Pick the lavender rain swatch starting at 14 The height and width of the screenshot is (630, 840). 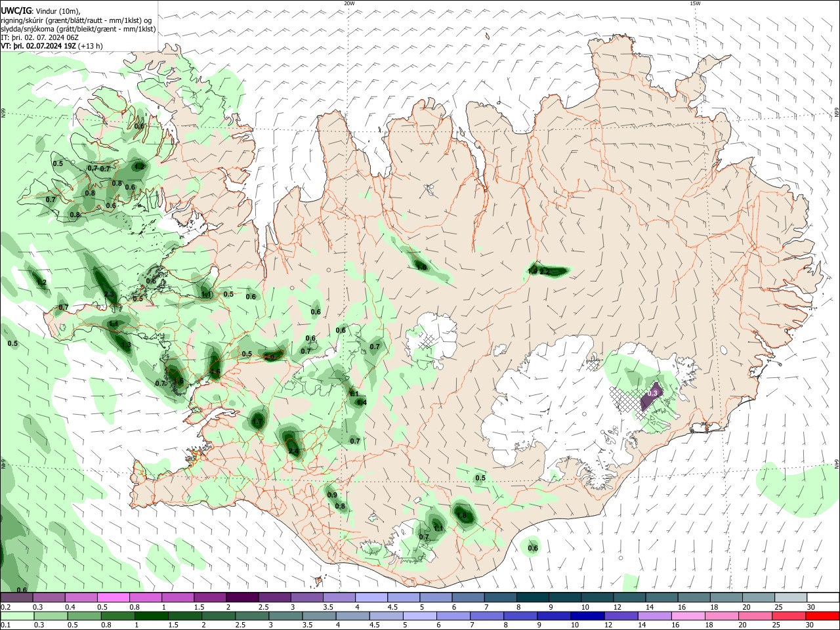654,616
